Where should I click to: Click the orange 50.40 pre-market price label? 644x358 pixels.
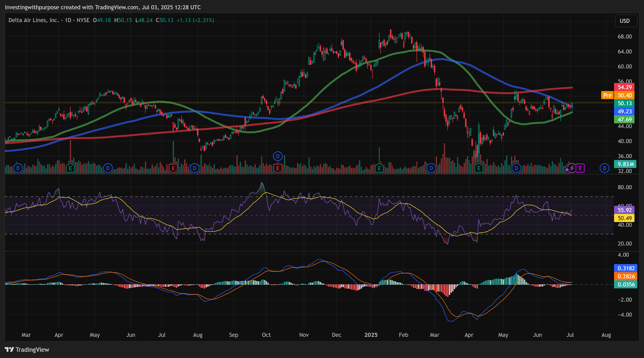(625, 95)
